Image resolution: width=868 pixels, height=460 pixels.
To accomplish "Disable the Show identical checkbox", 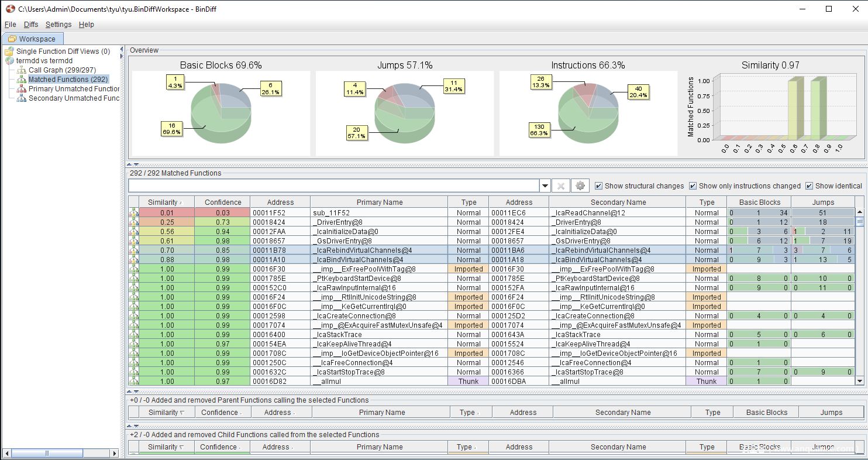I will 809,186.
